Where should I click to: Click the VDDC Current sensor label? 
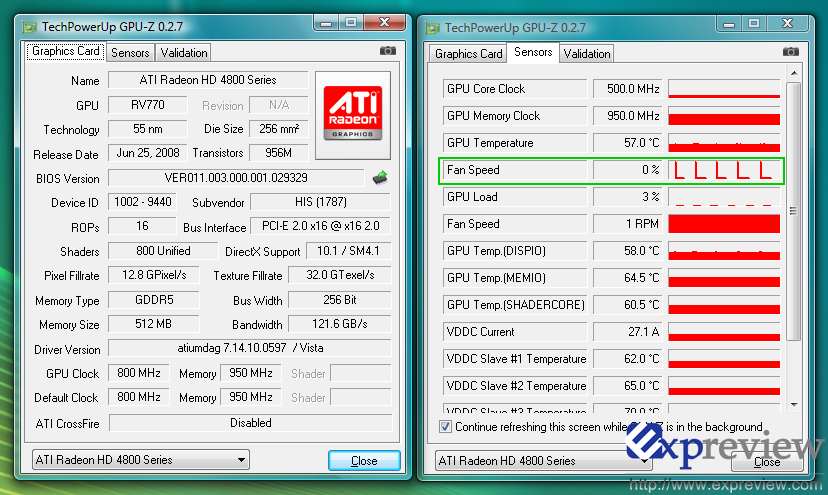(x=515, y=332)
